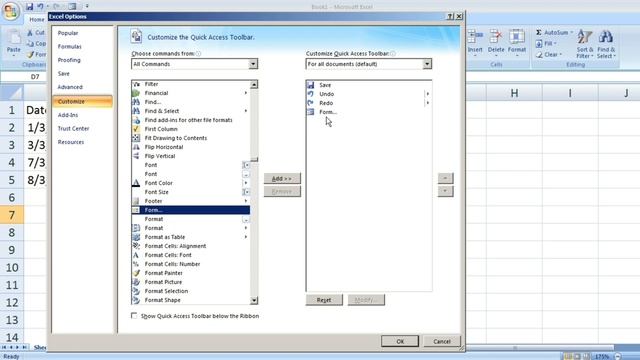Click commands list scroll down arrow

254,300
